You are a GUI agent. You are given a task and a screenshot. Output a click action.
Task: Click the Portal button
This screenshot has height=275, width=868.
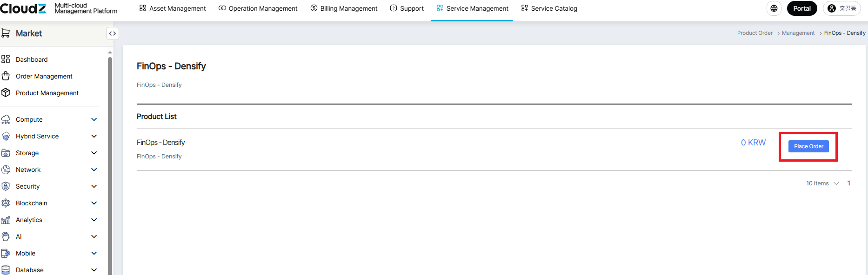pos(802,8)
